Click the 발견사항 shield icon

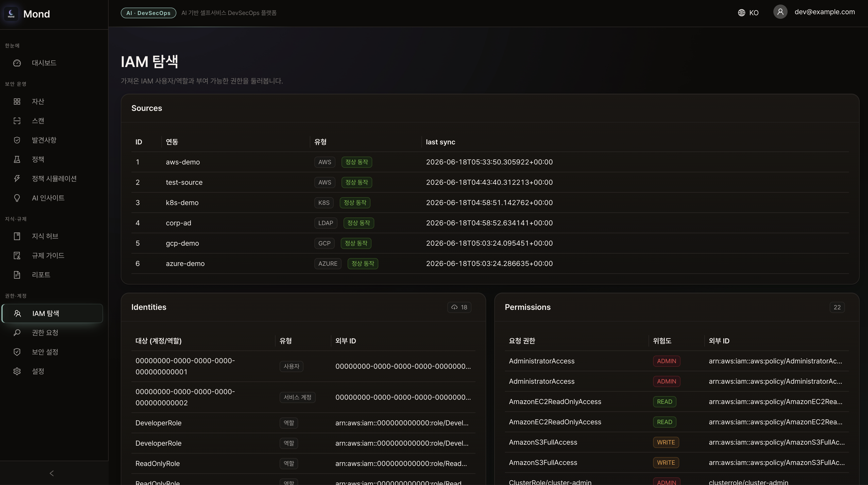point(17,140)
